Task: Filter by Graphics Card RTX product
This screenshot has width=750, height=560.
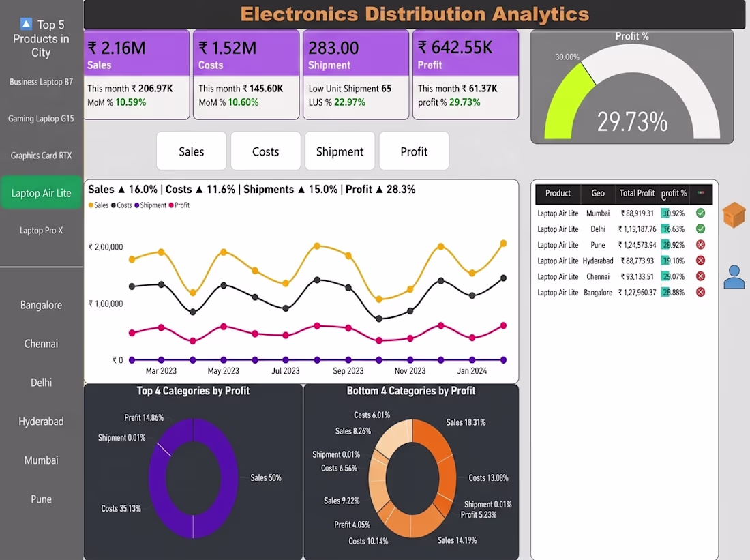Action: (41, 156)
